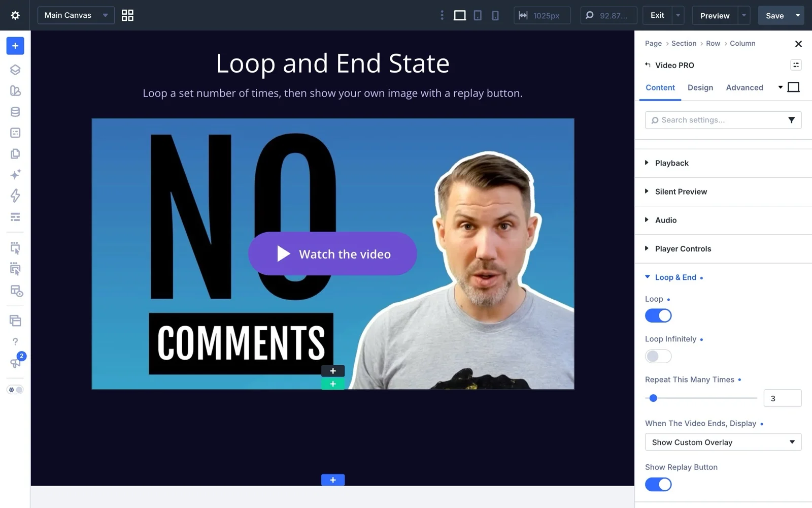Click the blue add element plus button in sidebar
Image resolution: width=812 pixels, height=508 pixels.
tap(15, 46)
